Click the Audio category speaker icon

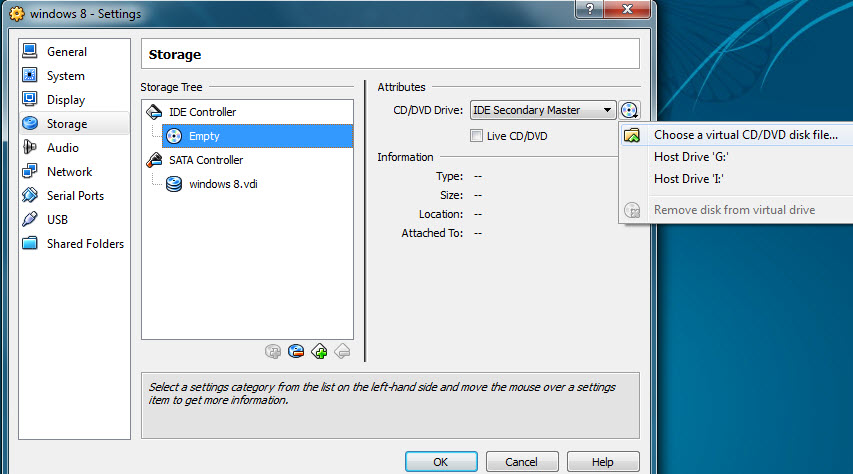coord(30,147)
